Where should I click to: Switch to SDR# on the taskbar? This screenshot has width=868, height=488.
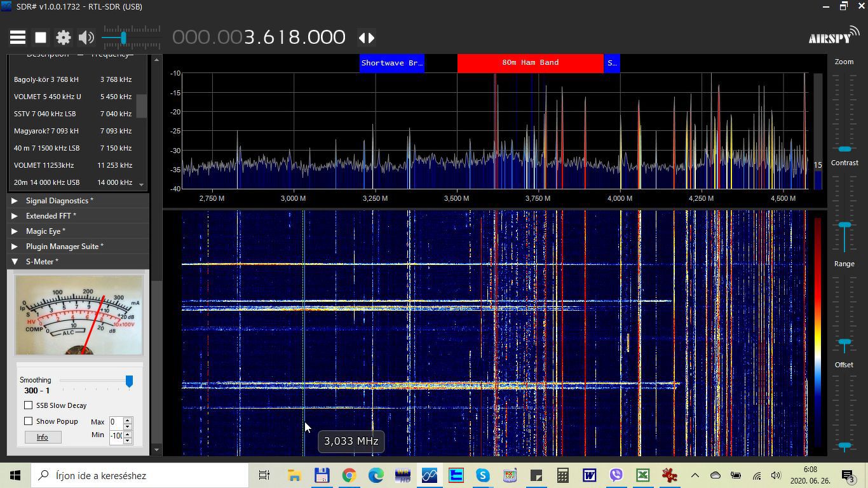coord(430,475)
